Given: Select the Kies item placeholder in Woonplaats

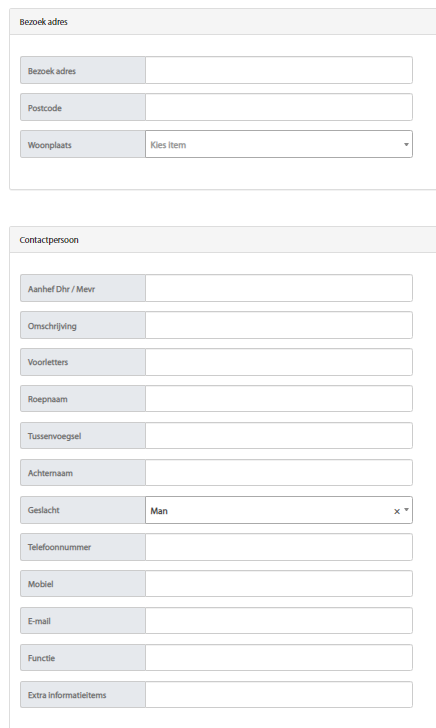Looking at the screenshot, I should pyautogui.click(x=168, y=145).
